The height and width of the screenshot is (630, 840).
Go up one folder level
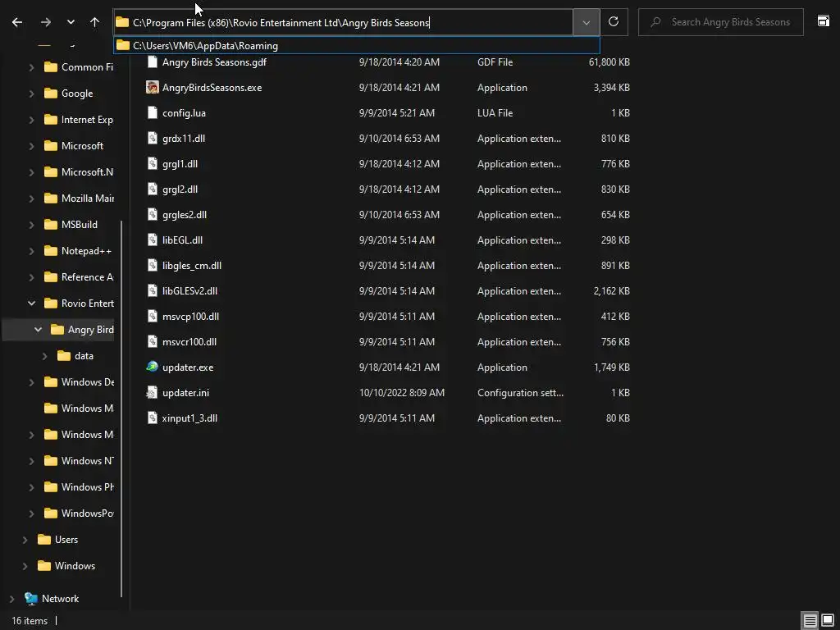[95, 22]
